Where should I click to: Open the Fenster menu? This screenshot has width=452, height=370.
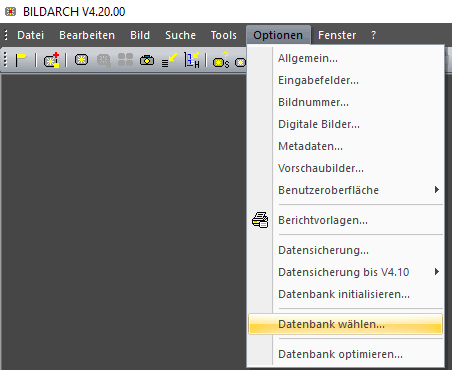tap(337, 35)
